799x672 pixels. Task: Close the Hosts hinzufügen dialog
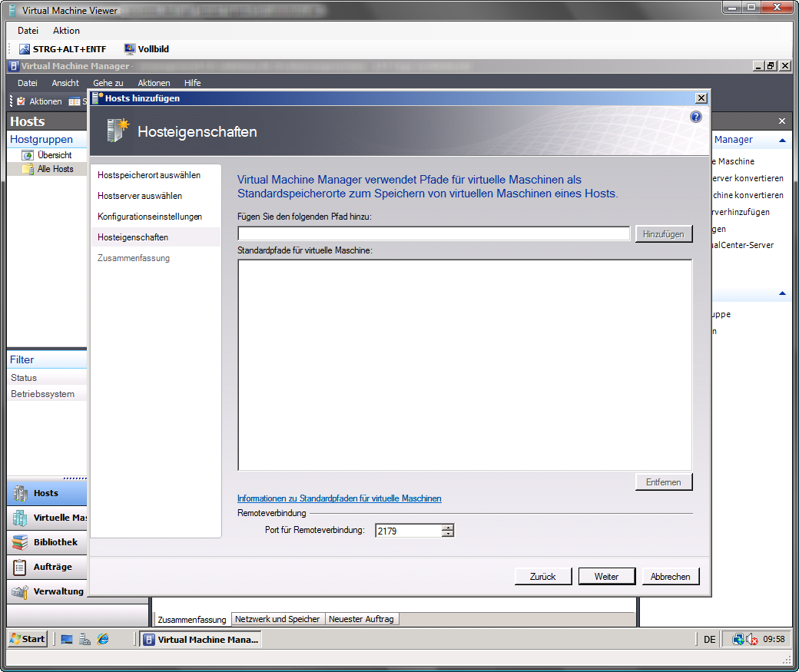(x=701, y=98)
